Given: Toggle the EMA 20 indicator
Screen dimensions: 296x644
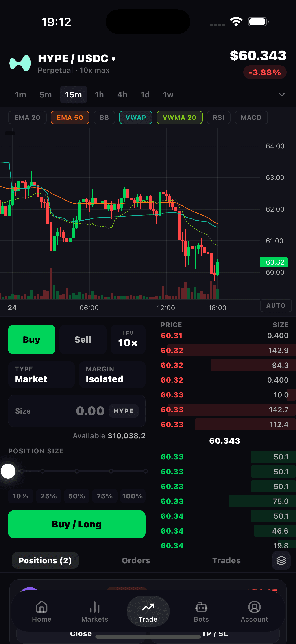Looking at the screenshot, I should 27,117.
